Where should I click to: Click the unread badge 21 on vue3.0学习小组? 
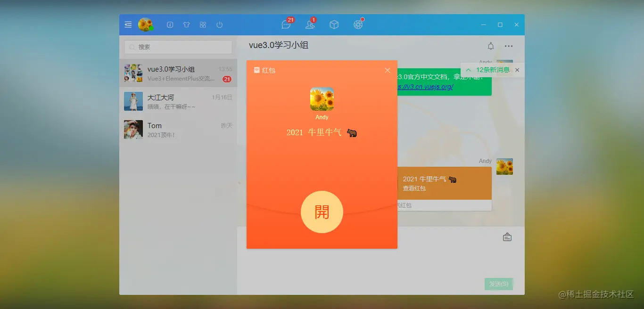(x=227, y=79)
